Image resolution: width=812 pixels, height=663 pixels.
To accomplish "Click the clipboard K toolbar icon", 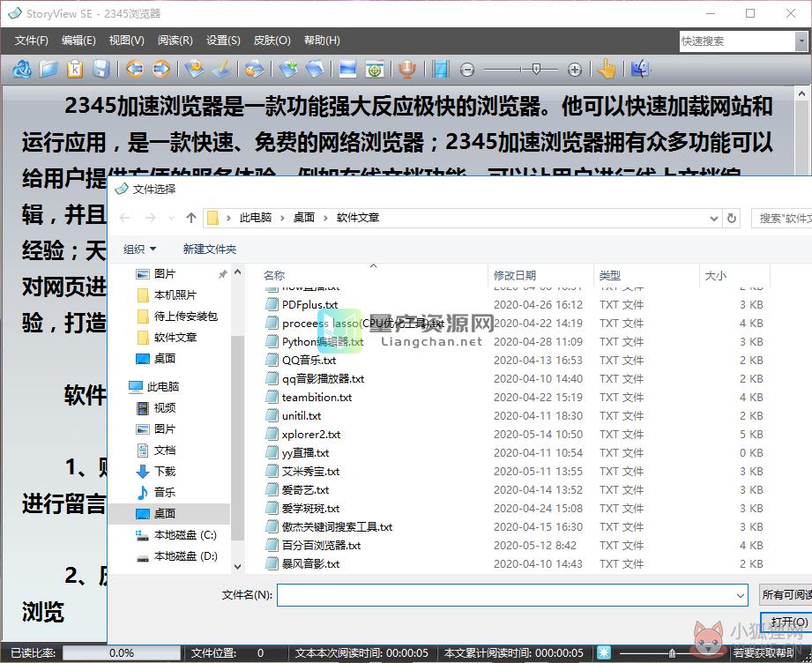I will tap(75, 69).
